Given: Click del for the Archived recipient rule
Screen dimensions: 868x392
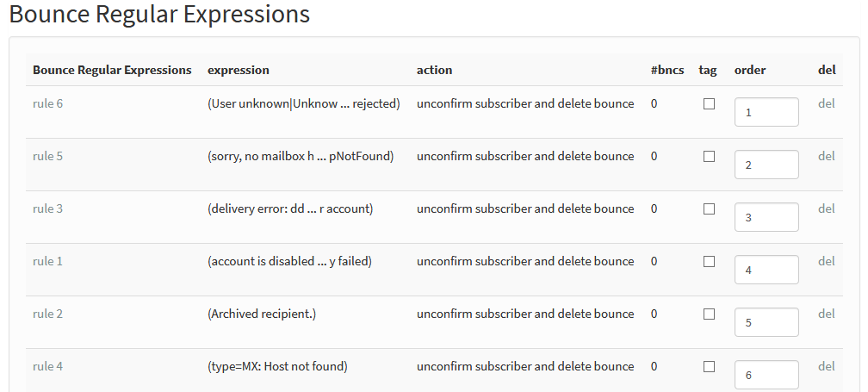Looking at the screenshot, I should point(827,314).
